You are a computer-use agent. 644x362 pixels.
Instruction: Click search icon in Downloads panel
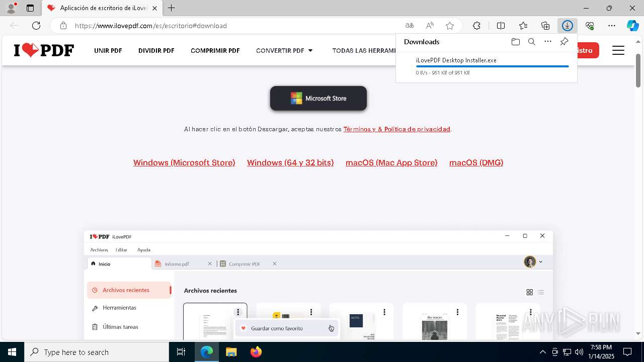pos(531,42)
